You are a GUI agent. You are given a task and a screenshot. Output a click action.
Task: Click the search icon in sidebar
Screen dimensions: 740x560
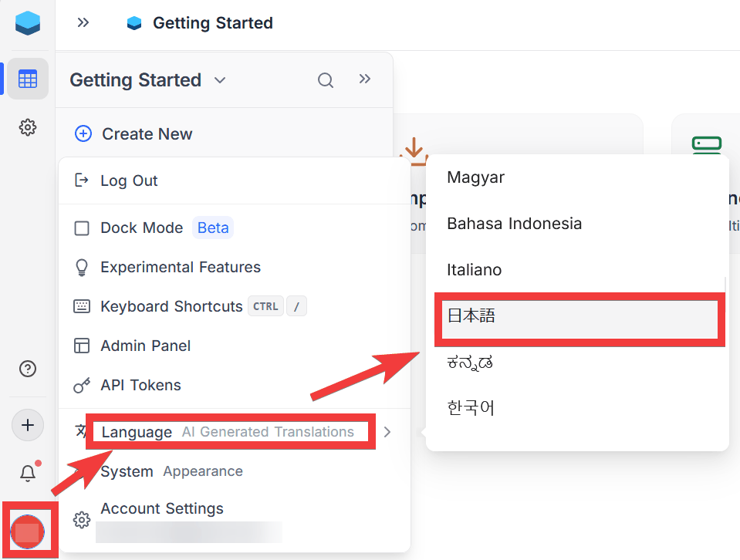326,80
